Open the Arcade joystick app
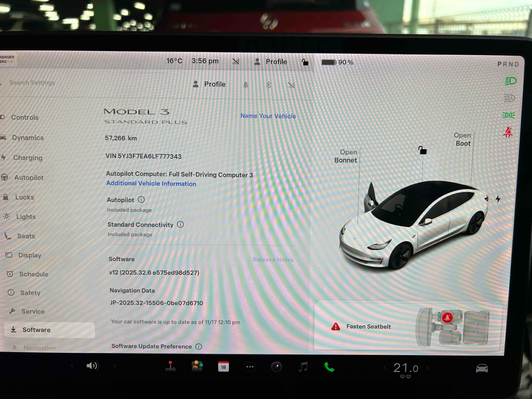Viewport: 532px width, 399px height. (x=171, y=366)
